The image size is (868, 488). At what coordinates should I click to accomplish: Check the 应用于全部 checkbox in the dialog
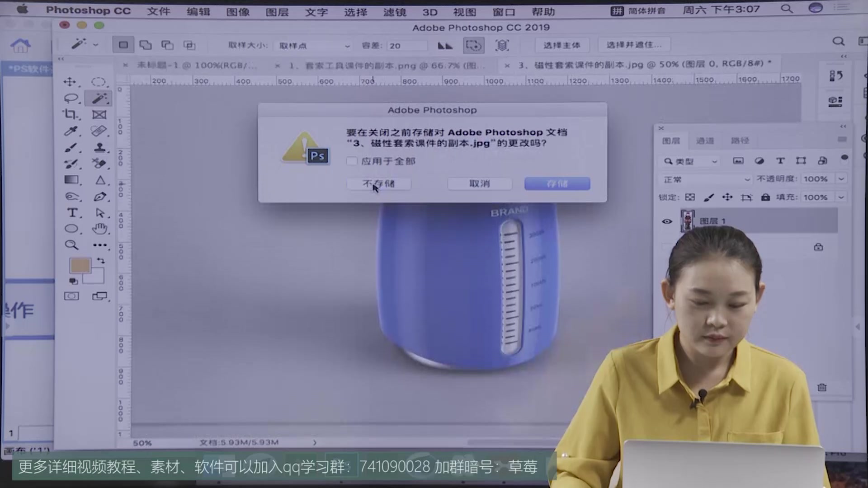tap(352, 161)
